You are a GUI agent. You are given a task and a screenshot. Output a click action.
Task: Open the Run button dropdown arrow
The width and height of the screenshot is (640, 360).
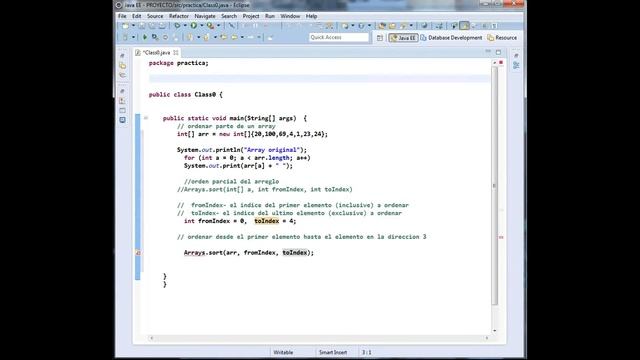pos(202,26)
